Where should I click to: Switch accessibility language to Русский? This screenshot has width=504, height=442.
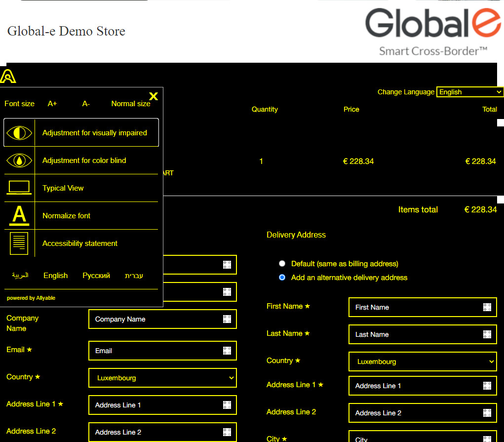pos(96,276)
